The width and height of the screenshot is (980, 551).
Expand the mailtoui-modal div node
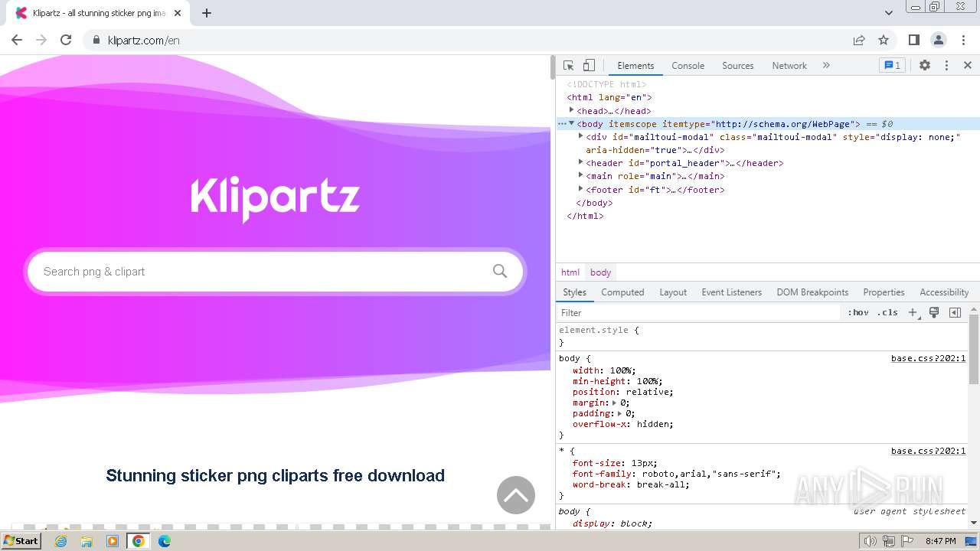580,136
